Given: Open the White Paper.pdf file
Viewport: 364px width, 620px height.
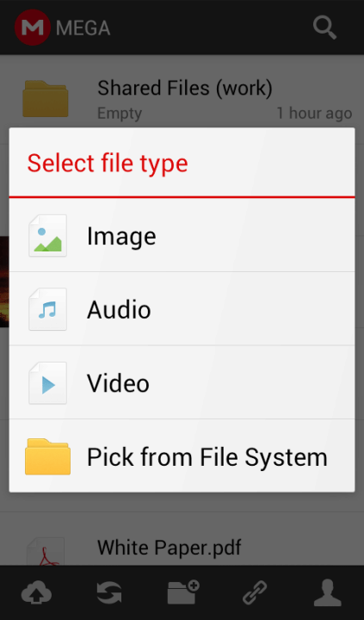Looking at the screenshot, I should [182, 548].
